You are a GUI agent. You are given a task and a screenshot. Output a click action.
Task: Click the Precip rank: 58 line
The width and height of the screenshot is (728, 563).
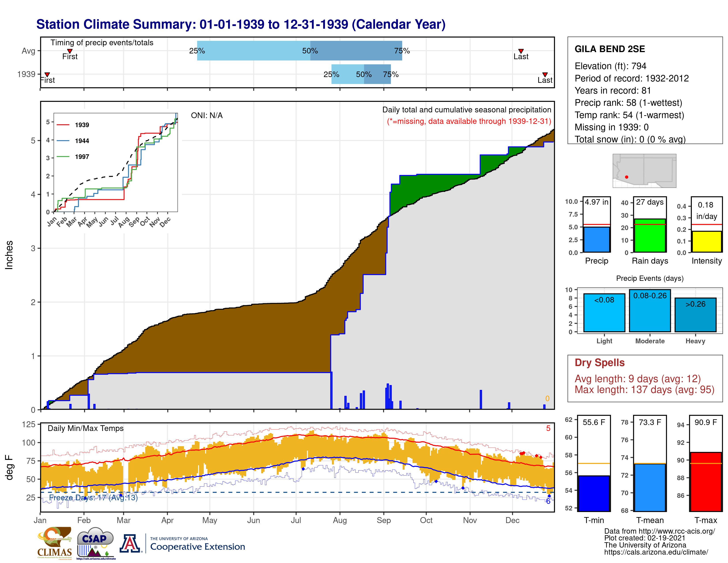(x=628, y=103)
